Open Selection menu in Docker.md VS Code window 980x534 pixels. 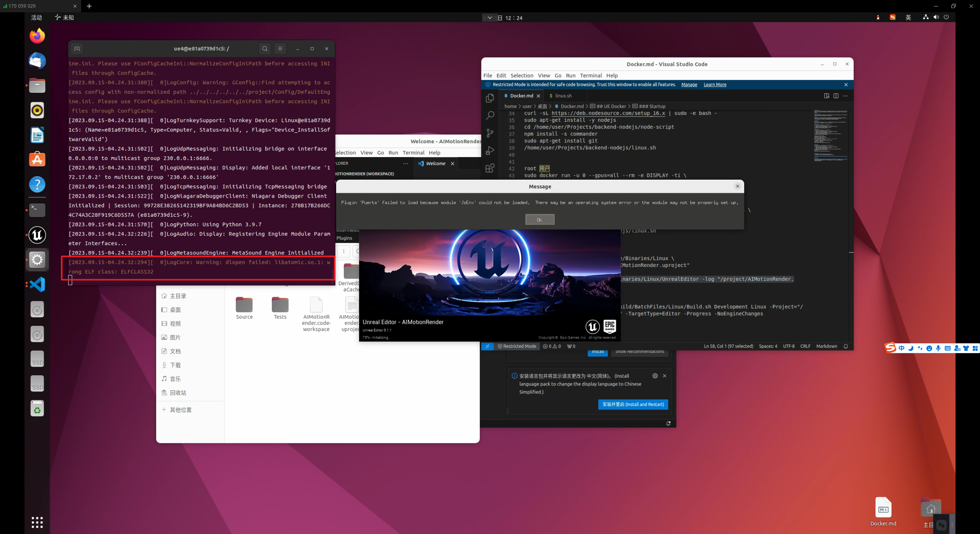click(x=522, y=75)
